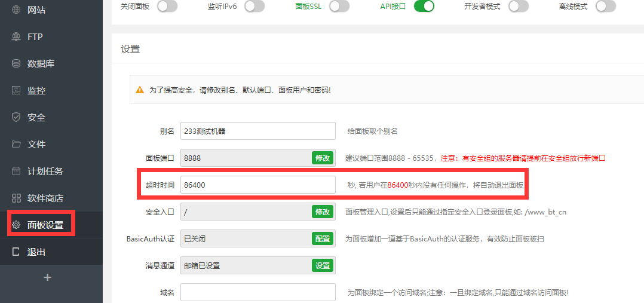Image resolution: width=644 pixels, height=303 pixels.
Task: Click the 设置 section heading
Action: (130, 50)
